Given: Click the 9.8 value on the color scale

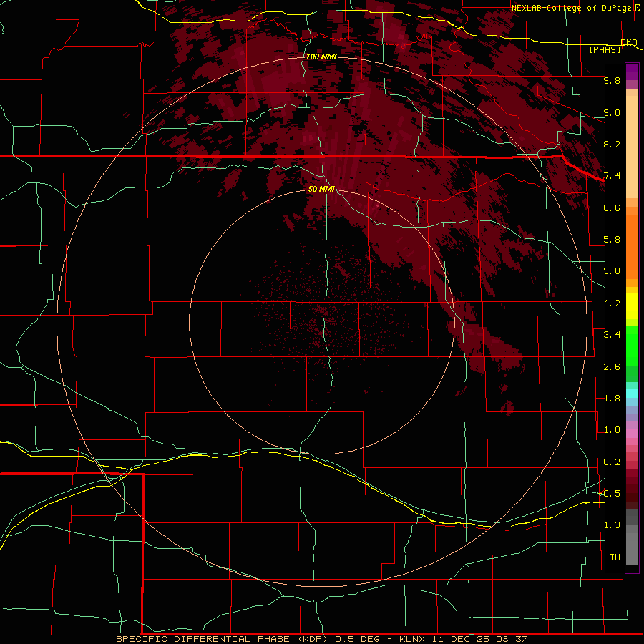Looking at the screenshot, I should tap(612, 80).
